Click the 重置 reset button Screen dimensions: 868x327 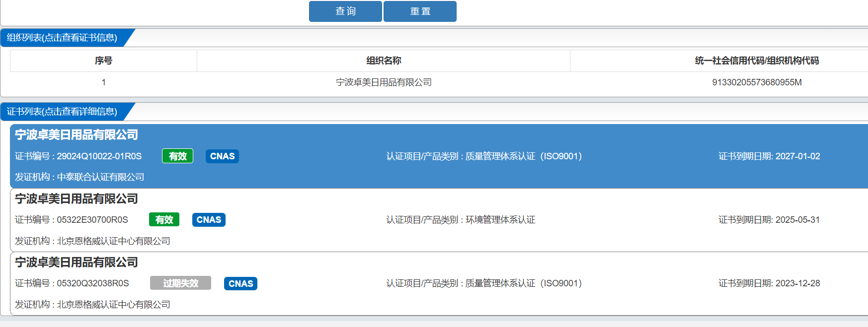click(x=420, y=11)
